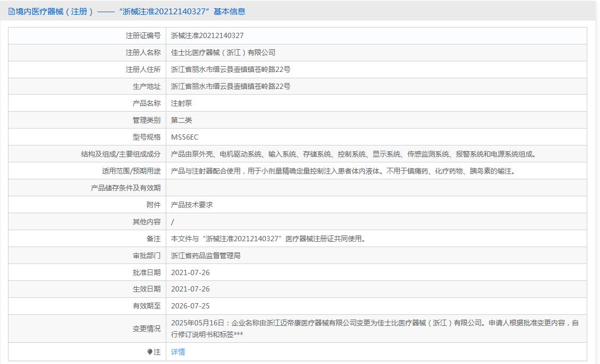Select management class 第二类
Image resolution: width=600 pixels, height=364 pixels.
point(182,120)
